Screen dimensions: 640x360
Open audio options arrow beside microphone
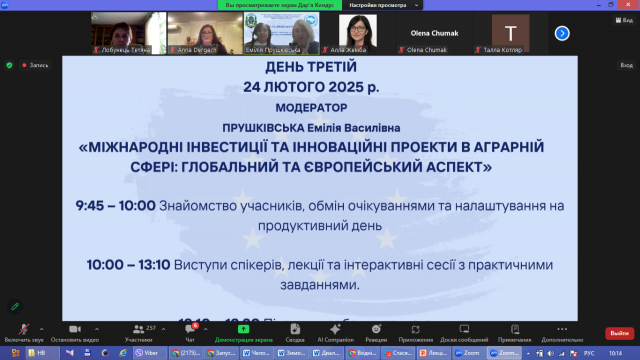click(42, 329)
